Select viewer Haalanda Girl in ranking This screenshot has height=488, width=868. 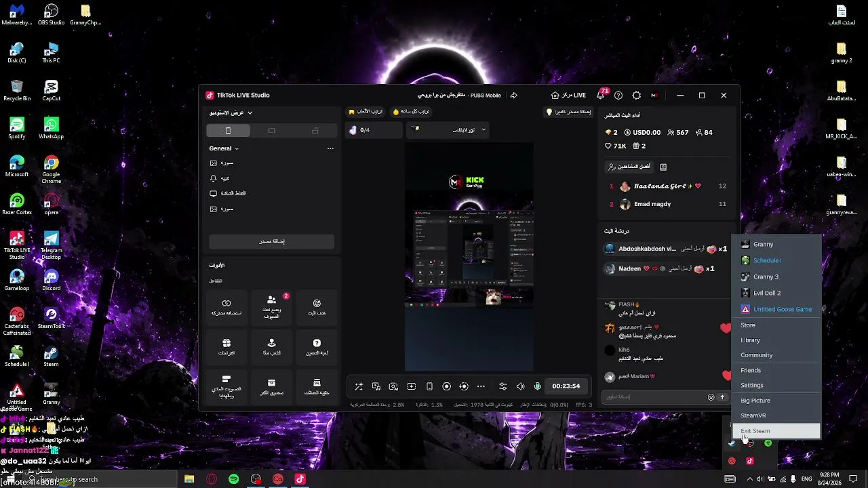(668, 186)
